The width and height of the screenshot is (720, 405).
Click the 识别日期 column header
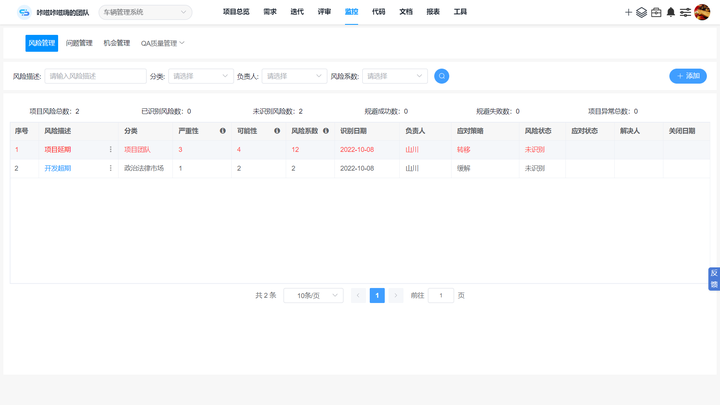pyautogui.click(x=354, y=131)
